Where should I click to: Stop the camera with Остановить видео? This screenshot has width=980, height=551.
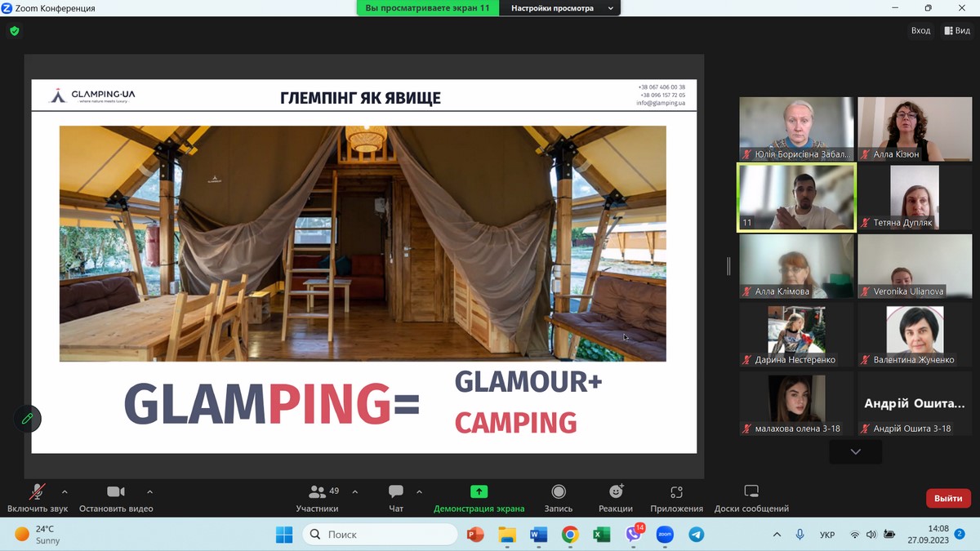tap(116, 492)
